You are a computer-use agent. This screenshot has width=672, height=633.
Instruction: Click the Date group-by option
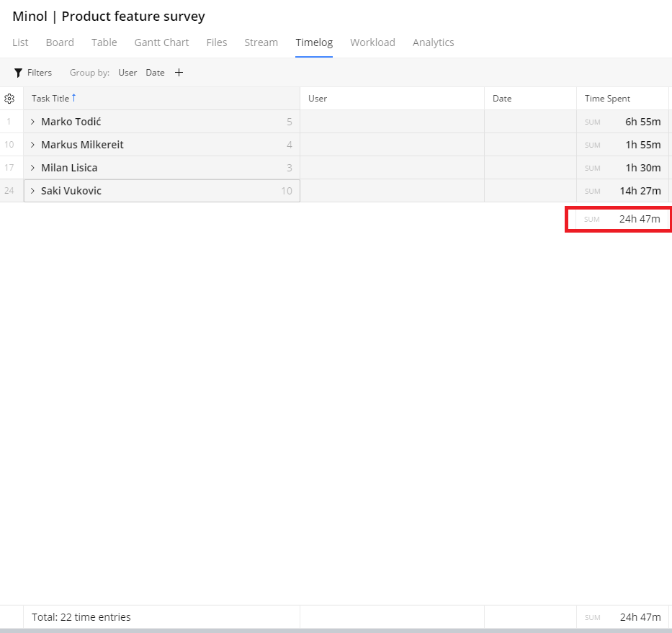point(155,73)
